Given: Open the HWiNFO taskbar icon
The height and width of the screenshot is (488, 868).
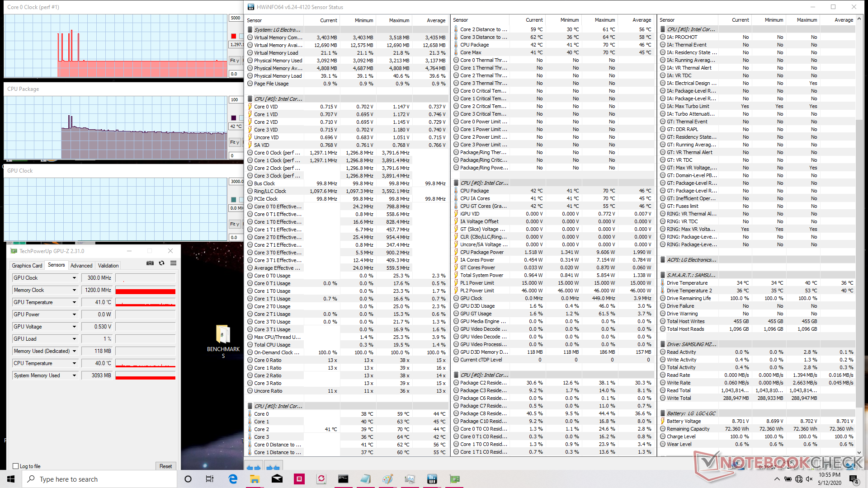Looking at the screenshot, I should [x=432, y=479].
